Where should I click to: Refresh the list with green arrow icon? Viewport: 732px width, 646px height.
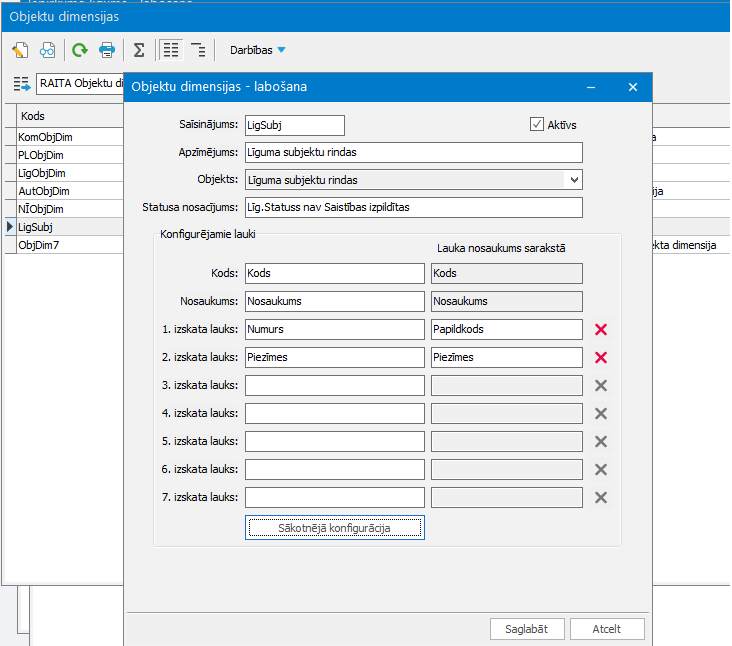(x=79, y=50)
